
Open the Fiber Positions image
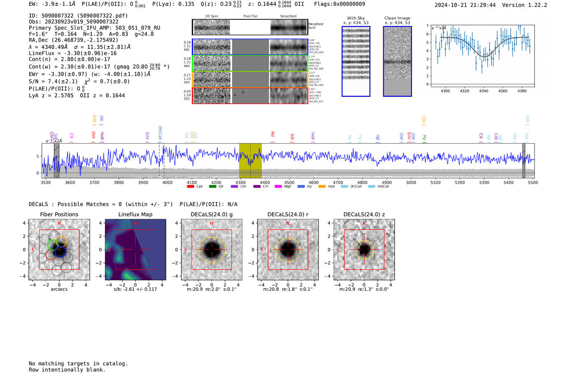click(59, 250)
